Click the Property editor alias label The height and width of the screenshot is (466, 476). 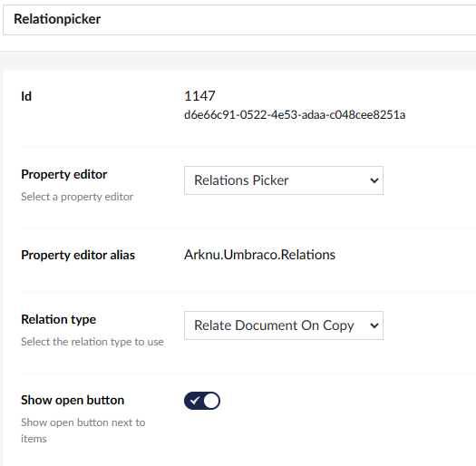[x=78, y=255]
